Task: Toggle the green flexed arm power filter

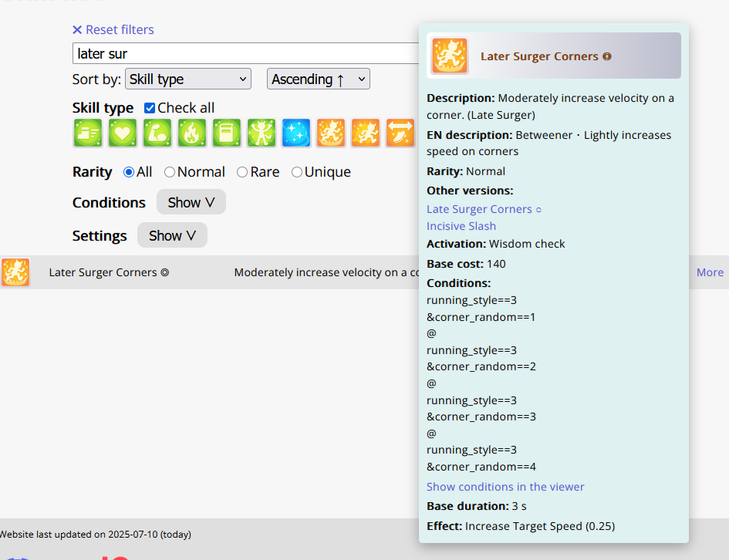Action: click(157, 133)
